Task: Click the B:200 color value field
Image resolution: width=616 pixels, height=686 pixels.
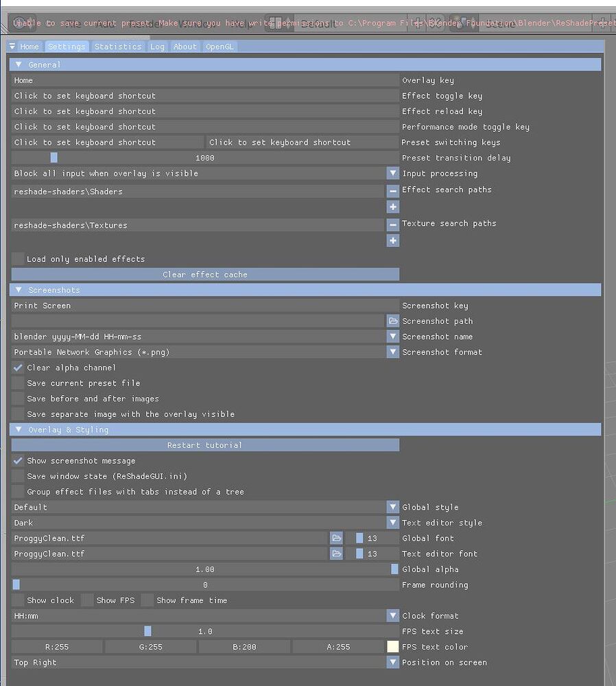Action: point(244,647)
